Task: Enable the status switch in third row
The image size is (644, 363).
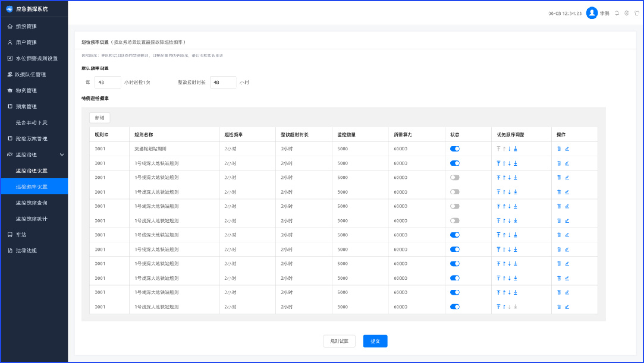Action: pyautogui.click(x=455, y=178)
